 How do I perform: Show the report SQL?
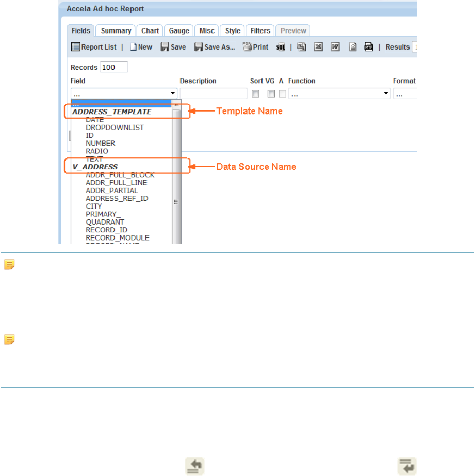pyautogui.click(x=281, y=47)
